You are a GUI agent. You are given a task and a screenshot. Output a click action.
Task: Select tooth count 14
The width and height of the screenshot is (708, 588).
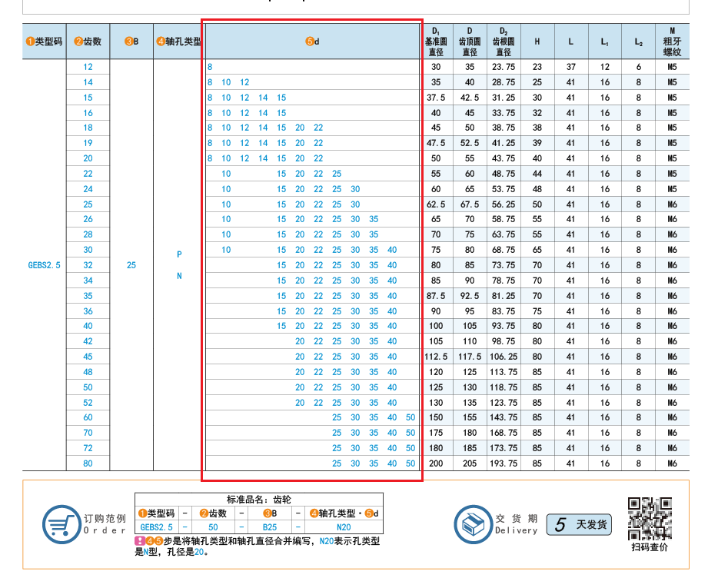pyautogui.click(x=88, y=82)
